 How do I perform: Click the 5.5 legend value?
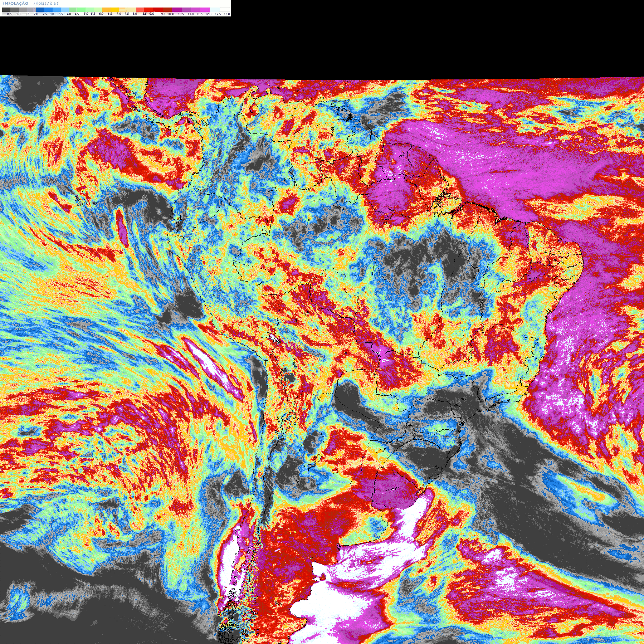[x=93, y=14]
